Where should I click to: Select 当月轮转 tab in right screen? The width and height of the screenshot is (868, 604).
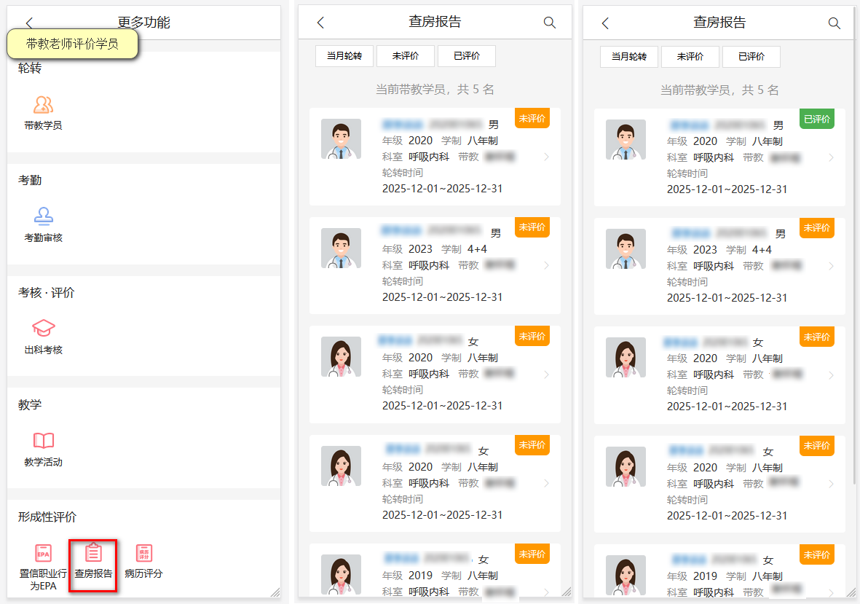[629, 57]
